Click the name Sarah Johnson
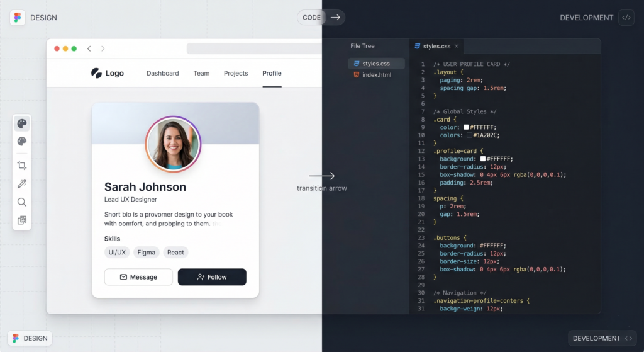Viewport: 644px width, 352px height. (x=145, y=186)
